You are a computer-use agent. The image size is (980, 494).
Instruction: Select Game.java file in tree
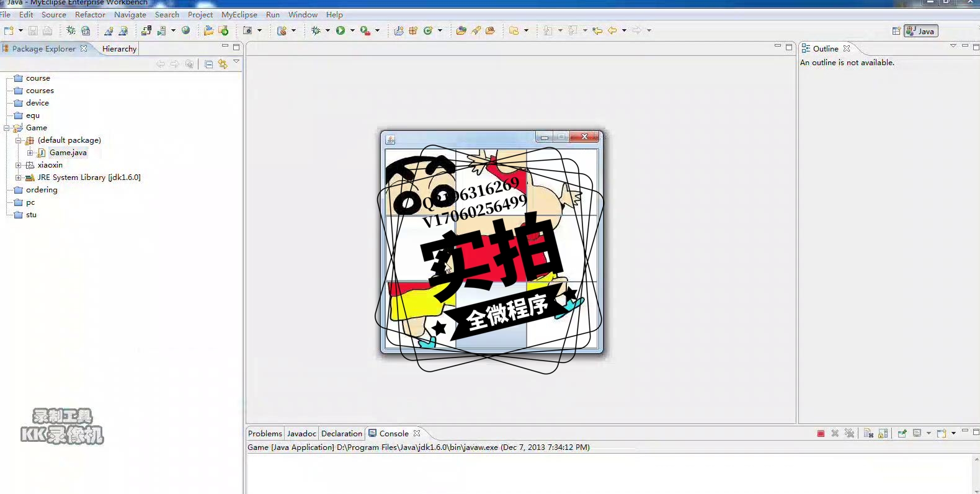[68, 153]
